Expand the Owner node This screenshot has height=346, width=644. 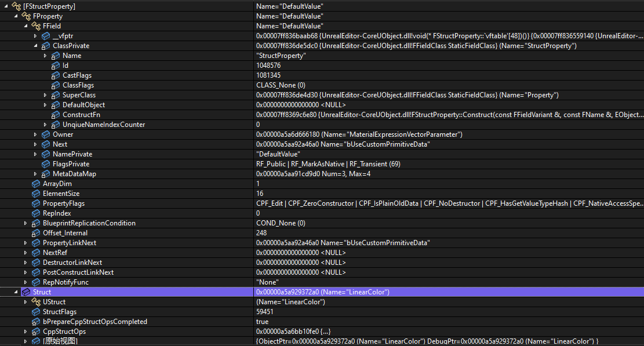35,134
